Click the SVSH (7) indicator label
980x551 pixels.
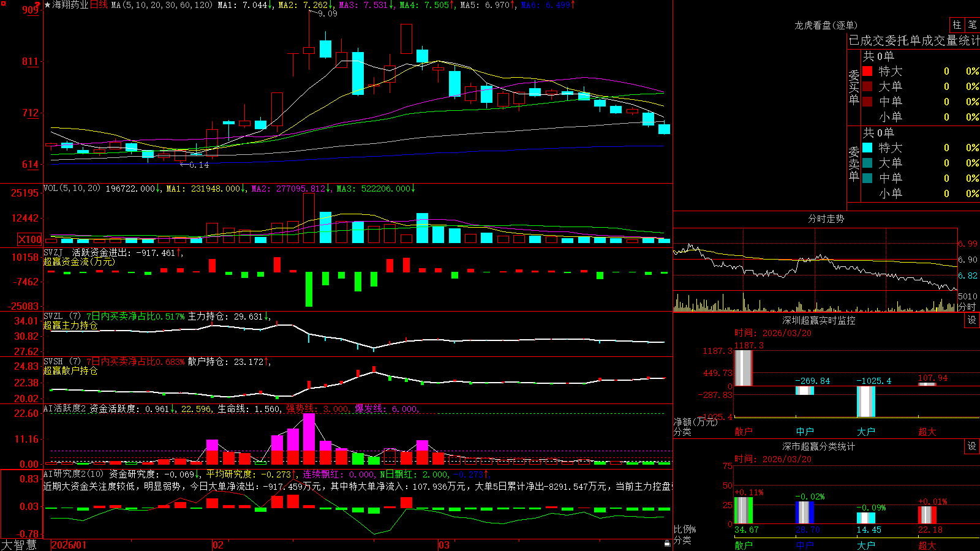62,362
